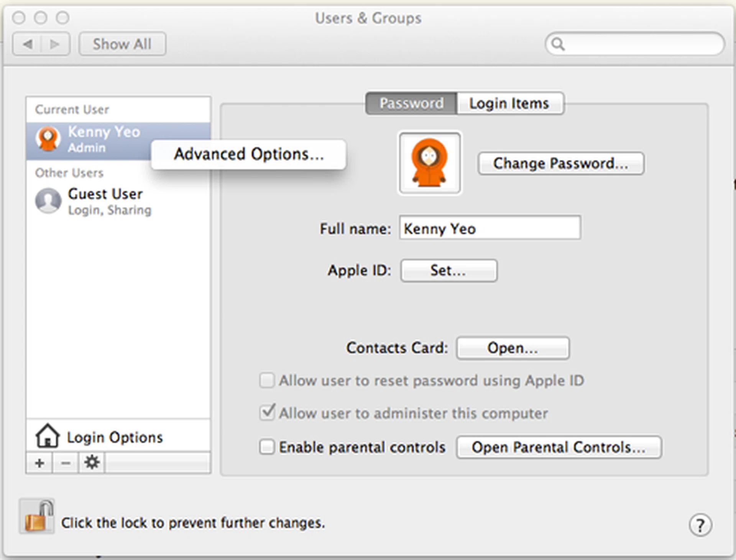This screenshot has height=560, width=736.
Task: Click the Change Password button
Action: tap(560, 163)
